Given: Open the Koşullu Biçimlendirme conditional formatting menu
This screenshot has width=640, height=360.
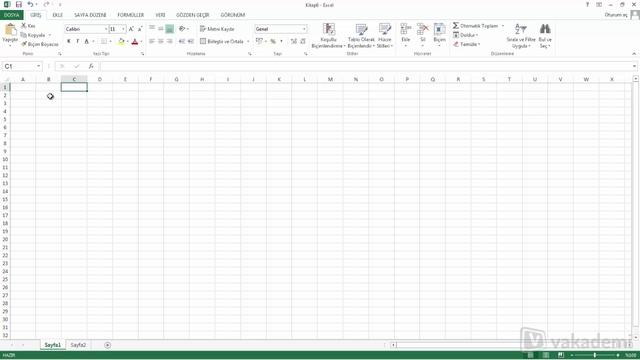Looking at the screenshot, I should click(329, 36).
